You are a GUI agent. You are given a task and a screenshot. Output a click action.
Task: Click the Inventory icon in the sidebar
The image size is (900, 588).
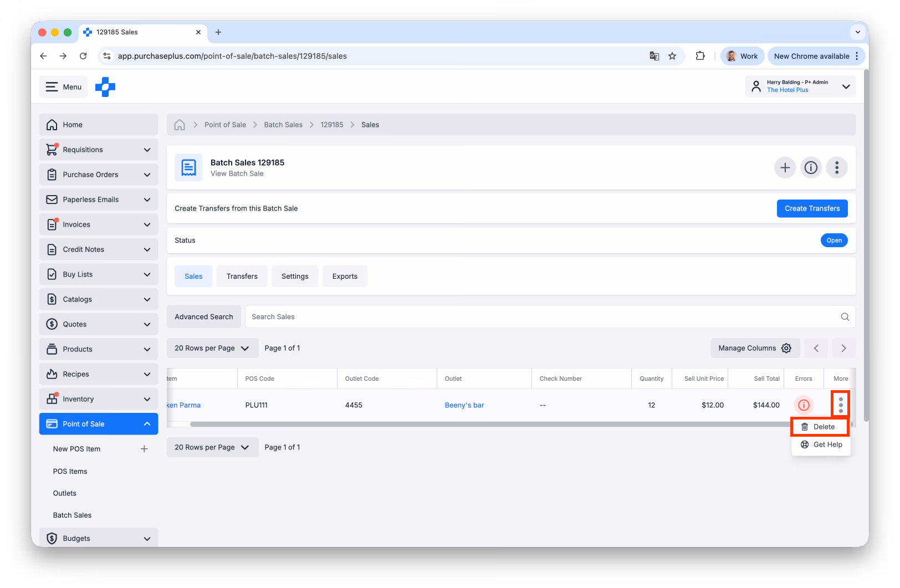tap(52, 399)
